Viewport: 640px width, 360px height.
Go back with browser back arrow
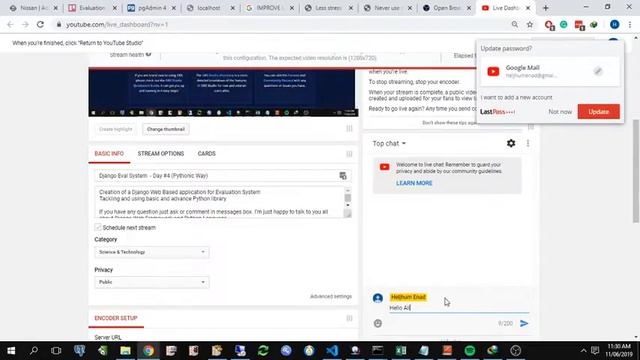tap(10, 24)
